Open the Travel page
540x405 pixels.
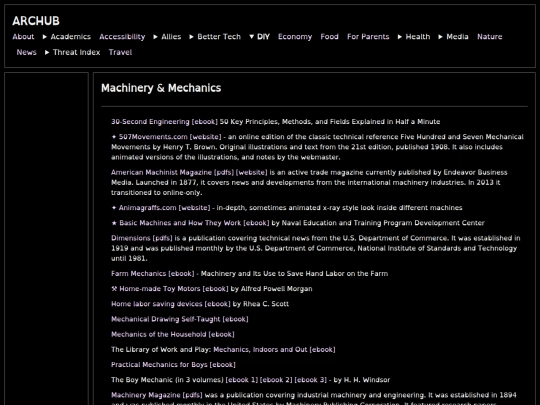click(121, 52)
